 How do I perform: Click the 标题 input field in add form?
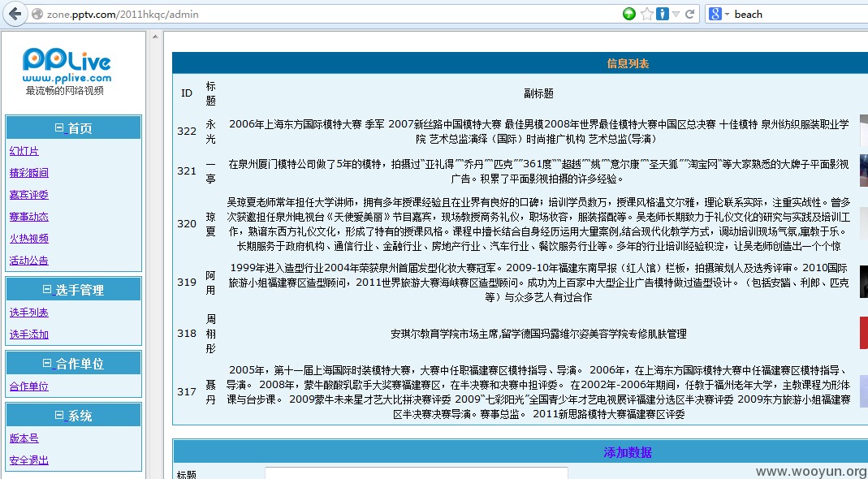tap(417, 473)
